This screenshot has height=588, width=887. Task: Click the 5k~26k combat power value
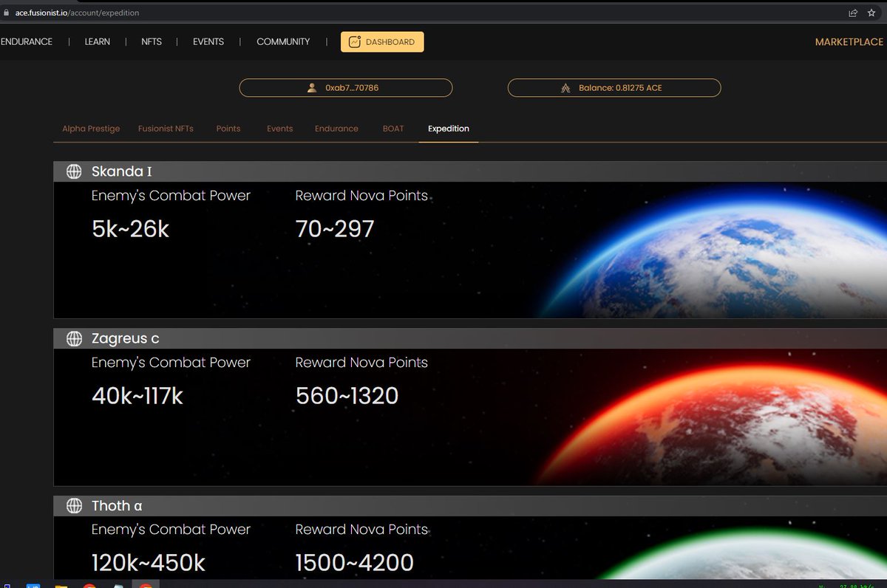pos(130,229)
